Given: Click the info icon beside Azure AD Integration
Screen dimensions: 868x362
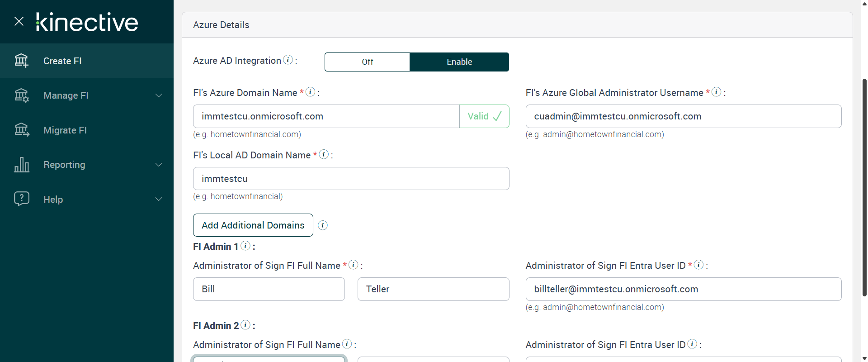Looking at the screenshot, I should pyautogui.click(x=288, y=60).
